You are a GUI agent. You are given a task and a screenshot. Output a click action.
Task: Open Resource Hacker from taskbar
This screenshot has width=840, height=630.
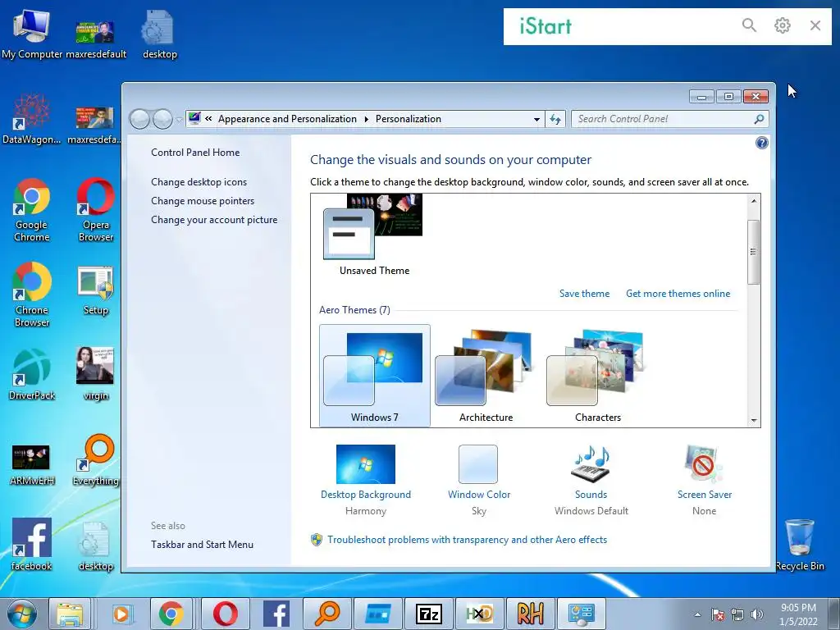[531, 614]
